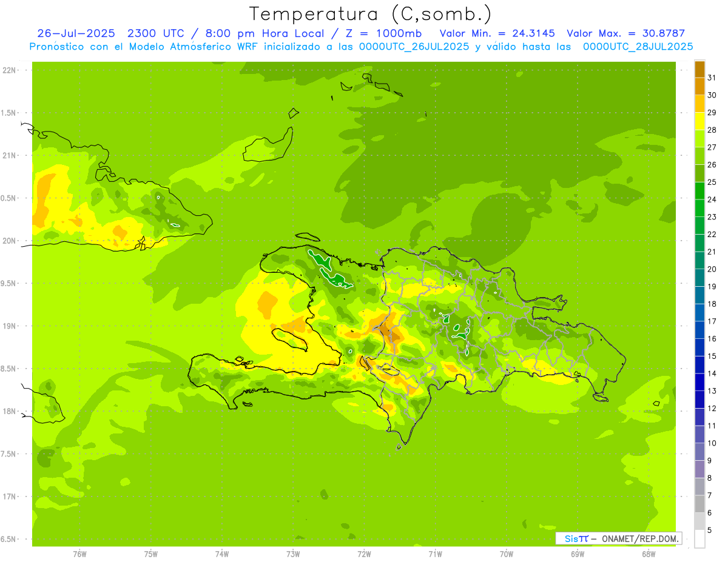
Task: Select the init time "0000UTC_26JUL2025"
Action: pyautogui.click(x=414, y=47)
